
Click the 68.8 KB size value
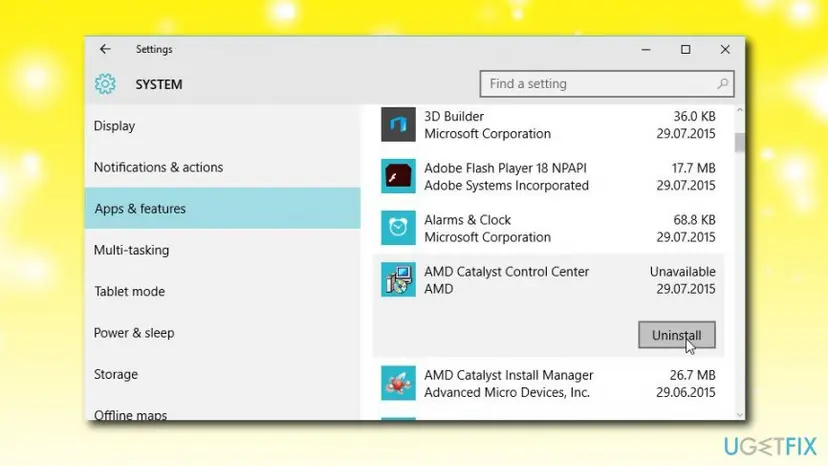tap(694, 220)
